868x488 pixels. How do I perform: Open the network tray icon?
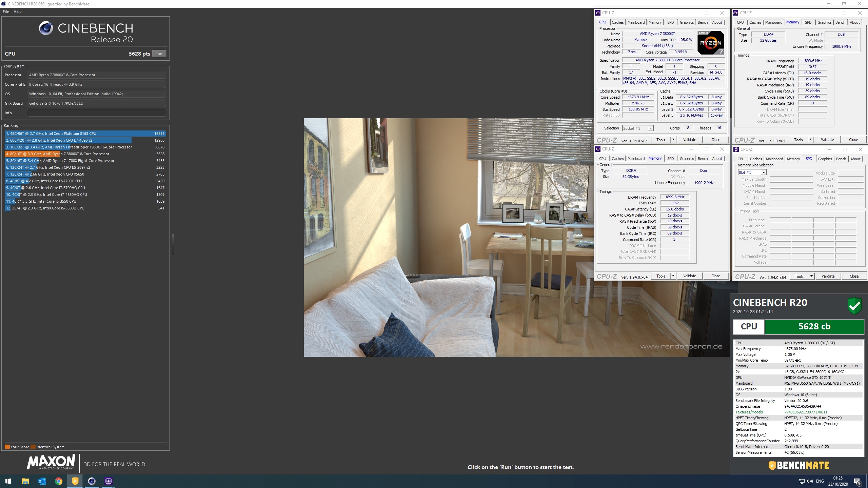pyautogui.click(x=802, y=481)
